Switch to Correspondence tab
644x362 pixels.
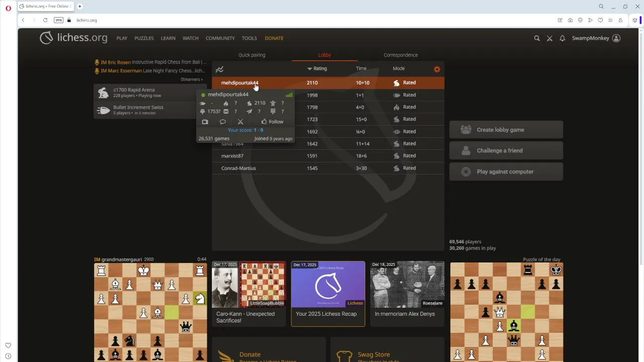[400, 55]
